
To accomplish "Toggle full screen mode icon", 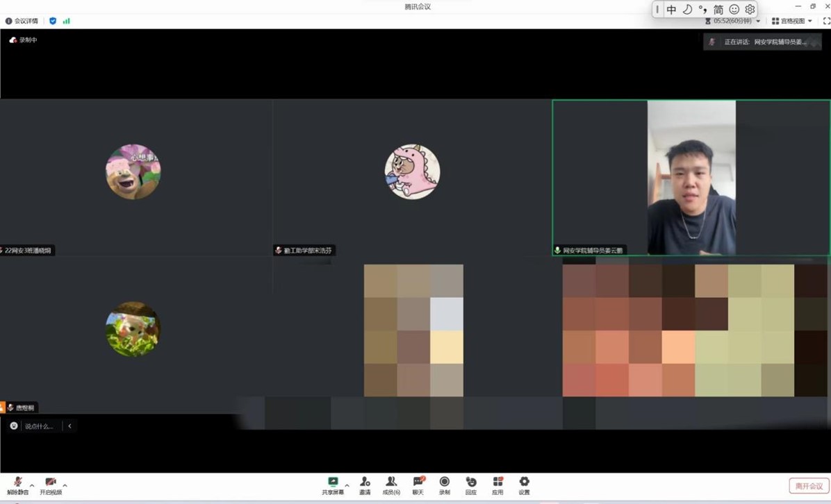I will 826,21.
